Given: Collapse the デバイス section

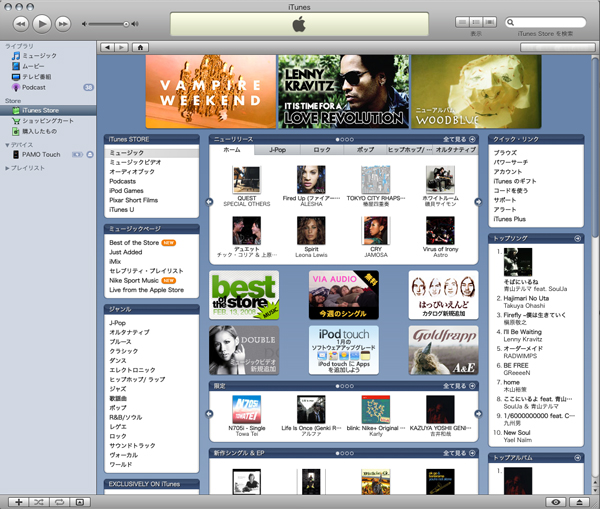Looking at the screenshot, I should (x=7, y=145).
